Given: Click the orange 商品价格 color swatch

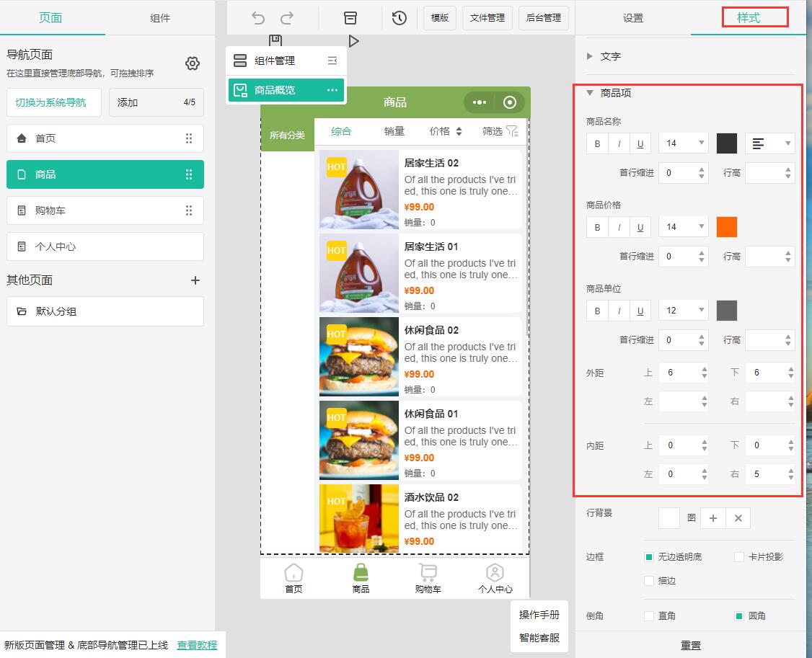Looking at the screenshot, I should (727, 227).
